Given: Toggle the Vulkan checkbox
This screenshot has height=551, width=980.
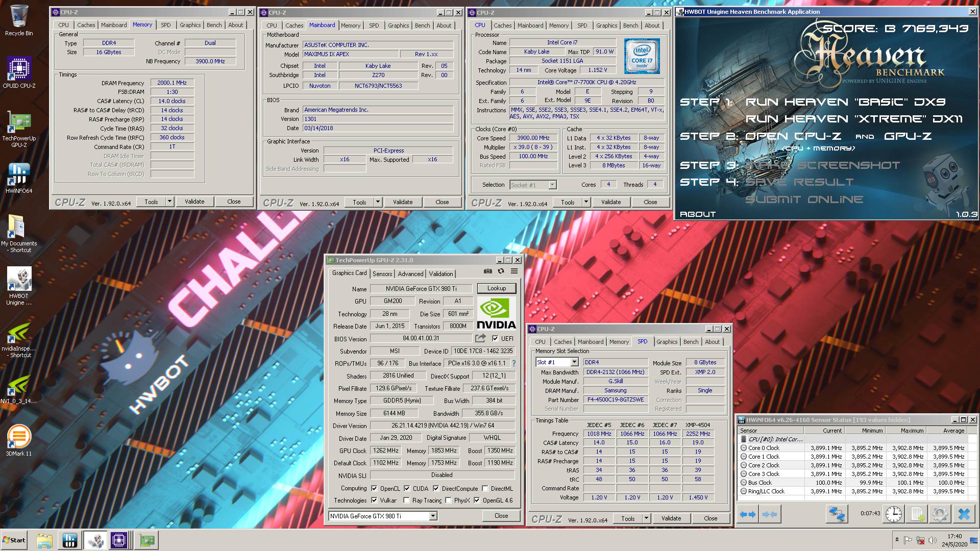Looking at the screenshot, I should click(374, 500).
